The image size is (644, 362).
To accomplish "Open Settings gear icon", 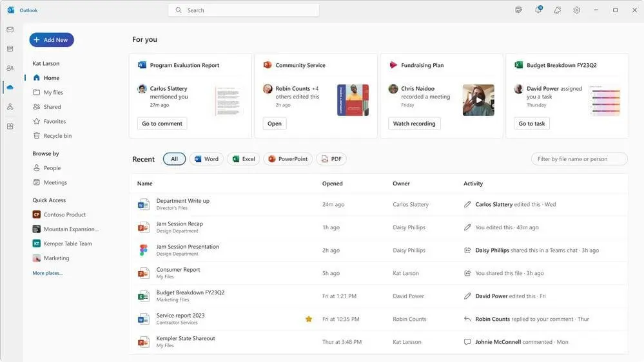I will [577, 10].
